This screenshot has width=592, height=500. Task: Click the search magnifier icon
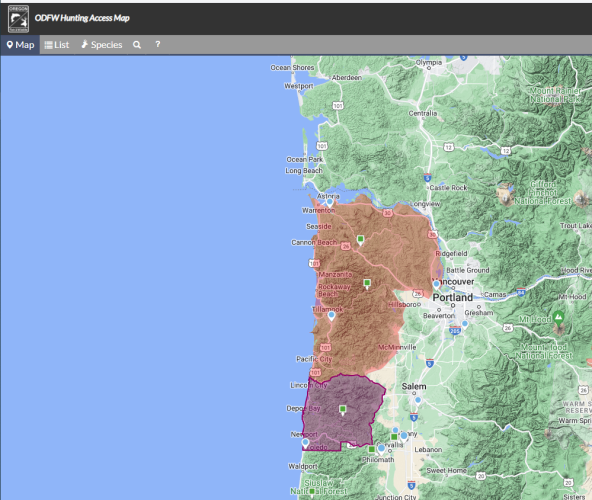coord(137,45)
